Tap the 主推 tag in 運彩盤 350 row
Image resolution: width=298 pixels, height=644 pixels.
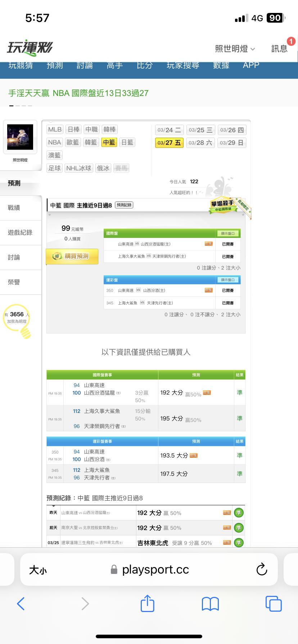coord(209,290)
